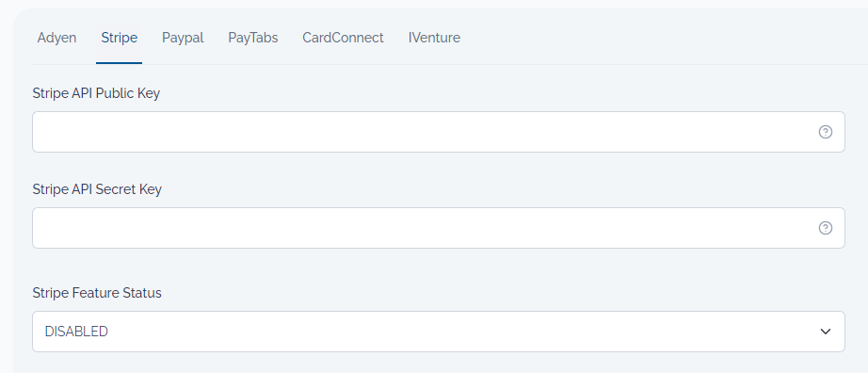868x373 pixels.
Task: Focus the Stripe API Secret Key field
Action: 439,228
